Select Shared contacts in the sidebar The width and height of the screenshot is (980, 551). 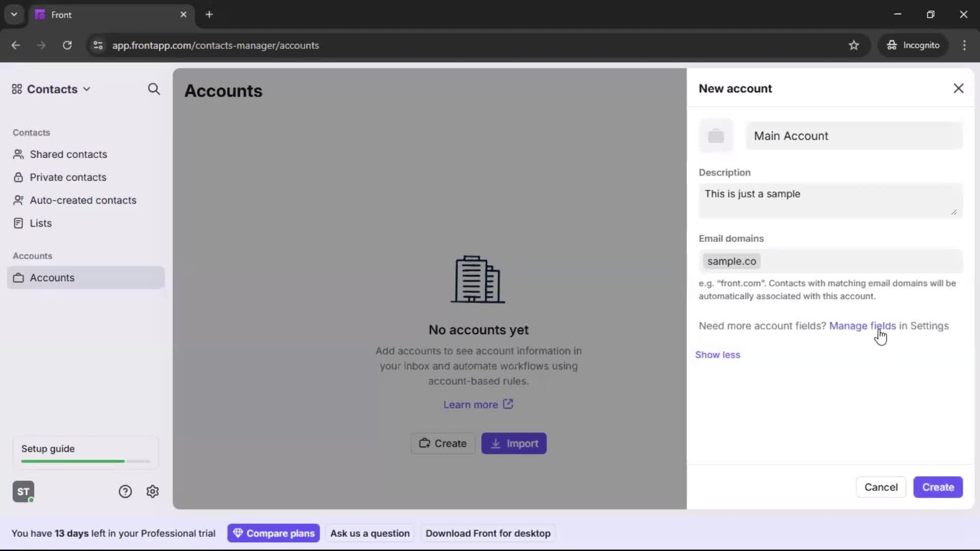pyautogui.click(x=68, y=154)
